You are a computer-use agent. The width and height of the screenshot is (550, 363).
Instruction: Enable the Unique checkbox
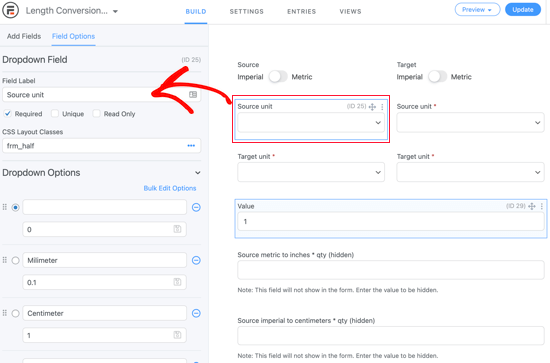[x=55, y=114]
